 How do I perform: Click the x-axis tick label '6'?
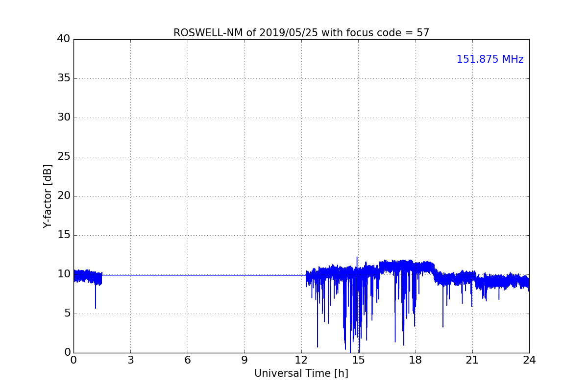(x=188, y=360)
